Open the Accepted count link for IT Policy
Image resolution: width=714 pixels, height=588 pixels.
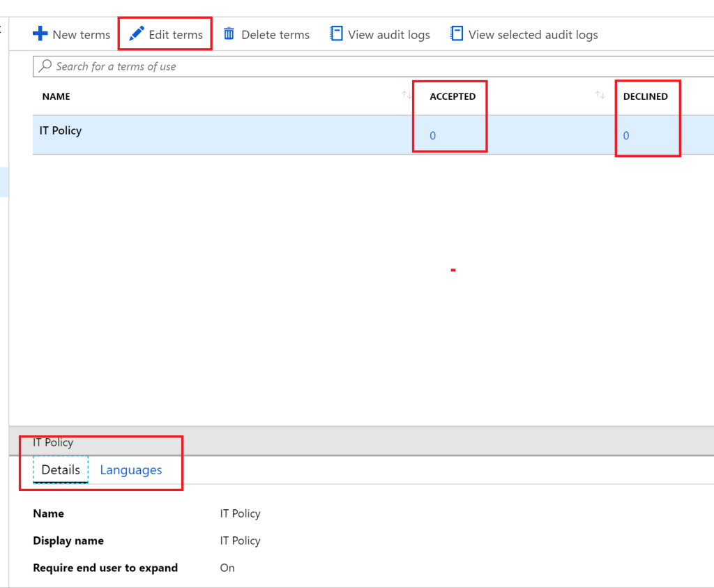[x=432, y=136]
